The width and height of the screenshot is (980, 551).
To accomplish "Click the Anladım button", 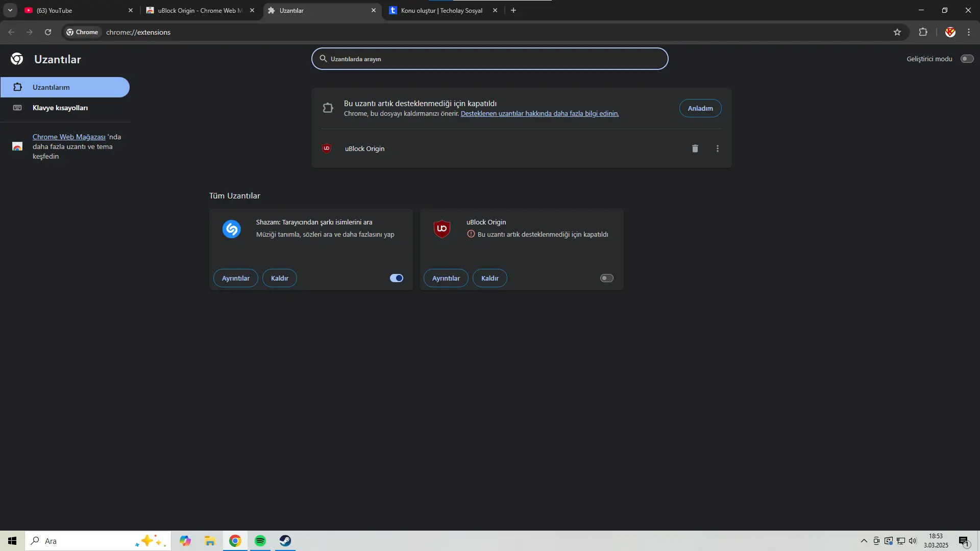I will (700, 108).
